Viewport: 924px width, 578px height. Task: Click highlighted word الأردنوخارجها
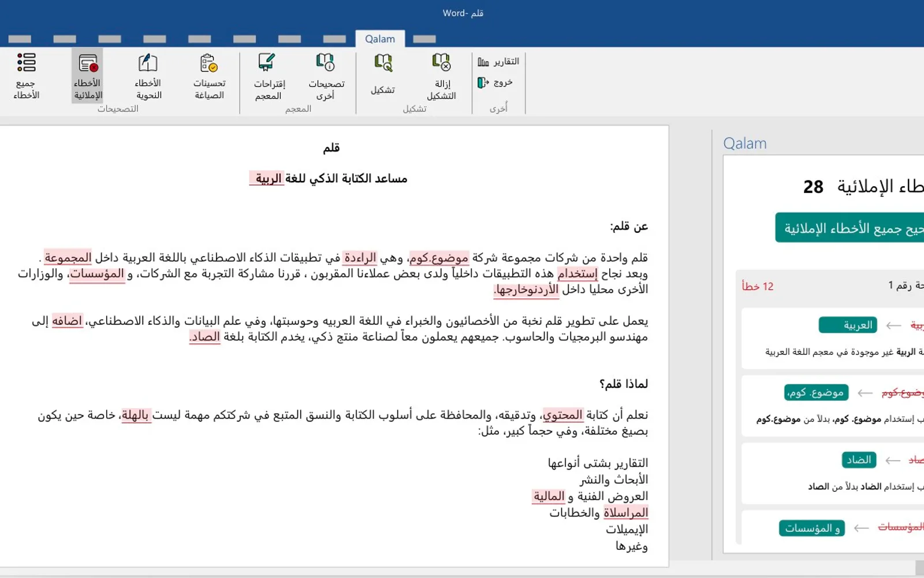point(526,290)
